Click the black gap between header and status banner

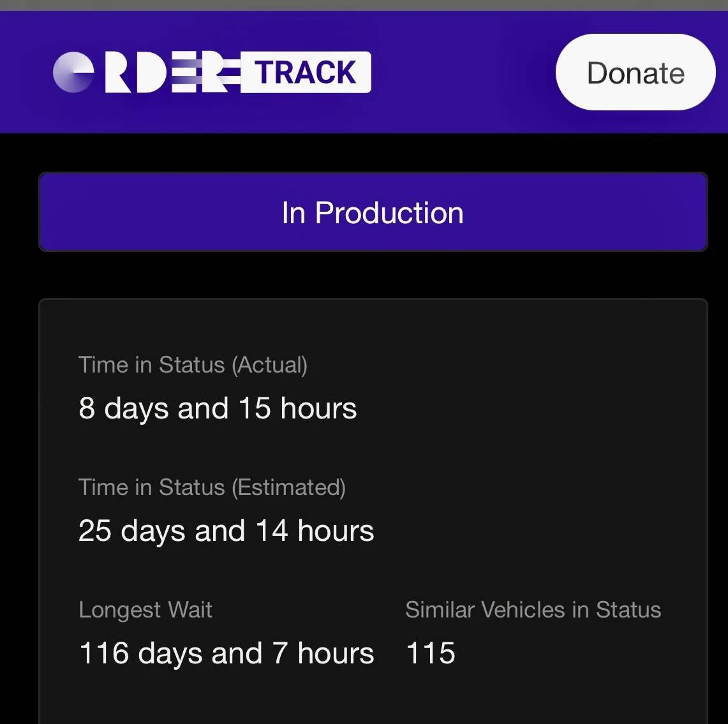[x=364, y=153]
